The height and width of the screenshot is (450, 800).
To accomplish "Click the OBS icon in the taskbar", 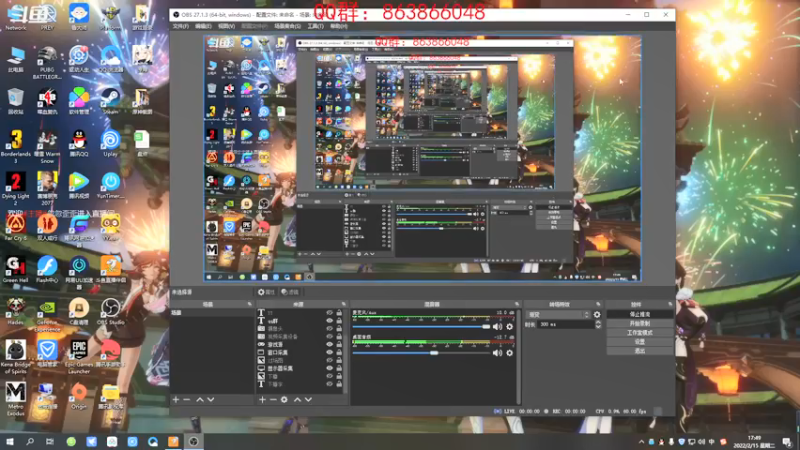I will point(194,442).
